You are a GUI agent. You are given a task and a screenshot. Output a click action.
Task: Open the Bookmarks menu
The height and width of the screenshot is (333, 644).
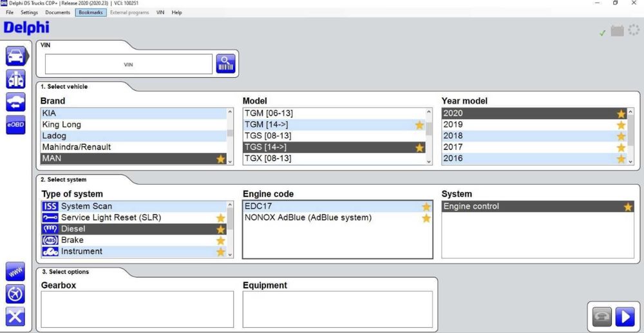(91, 12)
